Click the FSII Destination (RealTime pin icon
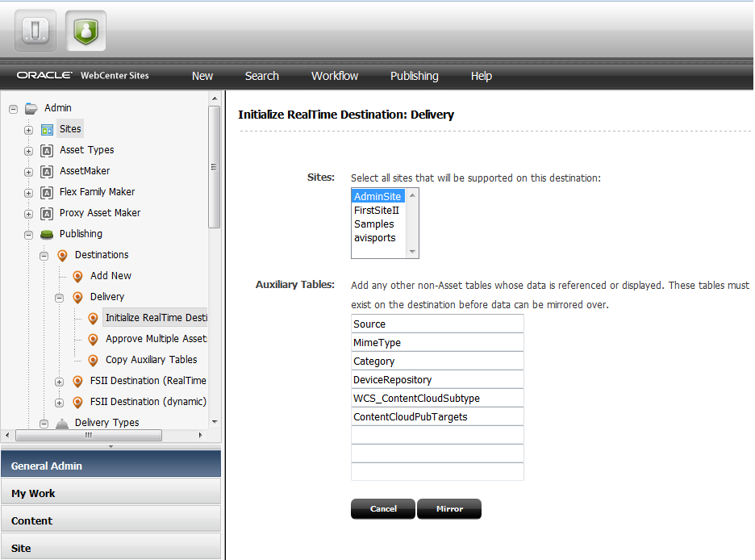Screen dimensions: 755x560 tap(77, 382)
